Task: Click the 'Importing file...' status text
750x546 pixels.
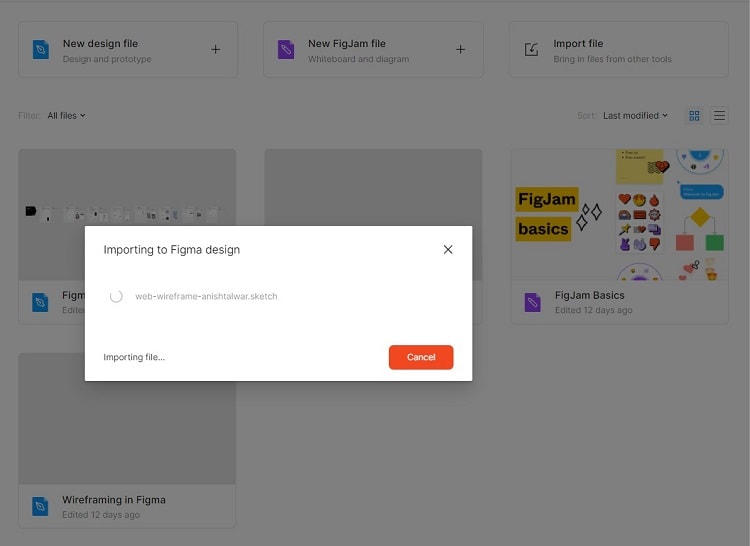Action: (x=134, y=357)
